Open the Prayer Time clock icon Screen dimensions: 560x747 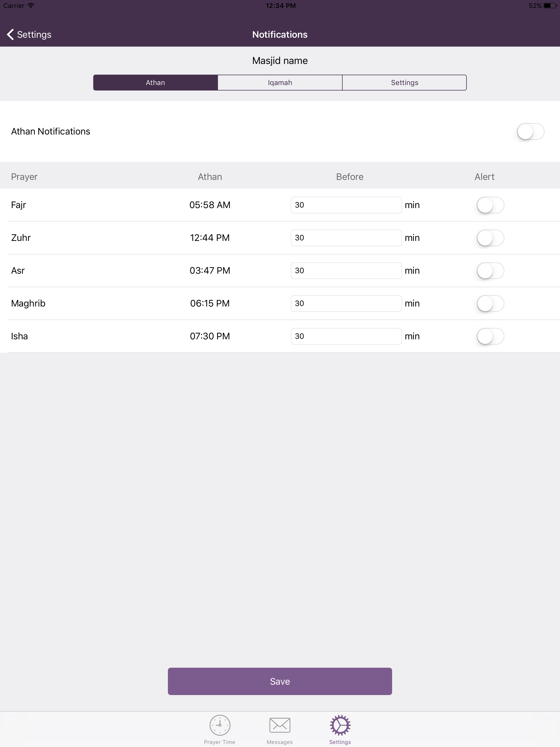[x=220, y=725]
